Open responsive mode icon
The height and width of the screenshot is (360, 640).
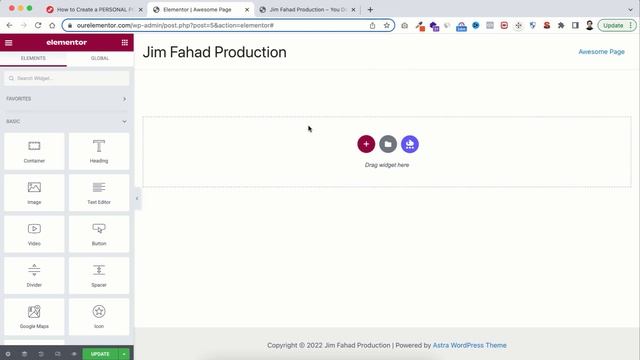click(58, 354)
